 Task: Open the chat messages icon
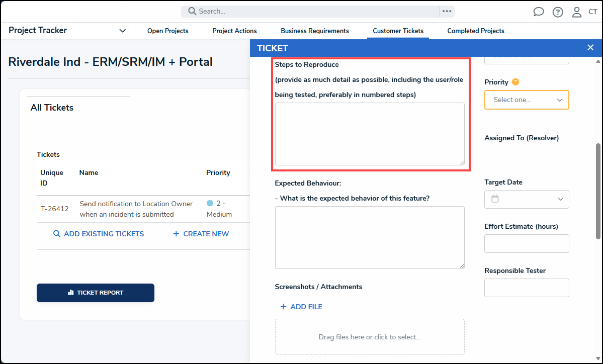tap(539, 12)
